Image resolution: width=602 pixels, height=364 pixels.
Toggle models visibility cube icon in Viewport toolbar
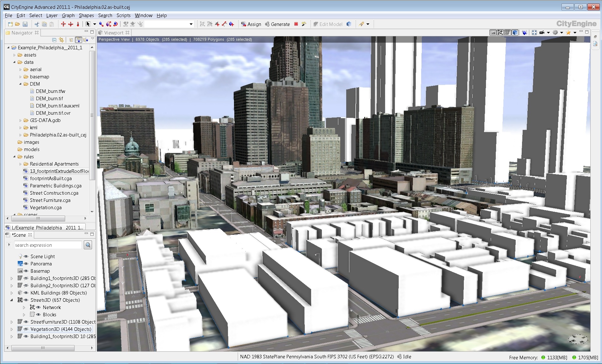515,33
